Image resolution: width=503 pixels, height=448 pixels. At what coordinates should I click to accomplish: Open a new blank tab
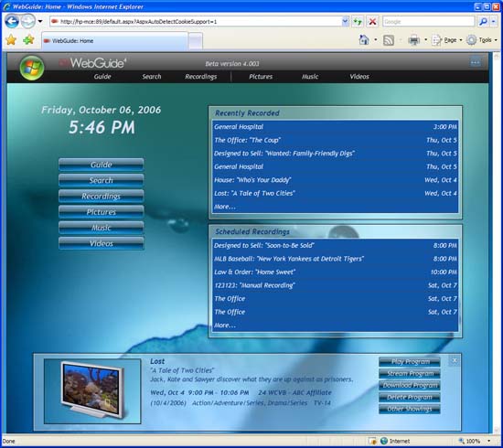coord(196,41)
